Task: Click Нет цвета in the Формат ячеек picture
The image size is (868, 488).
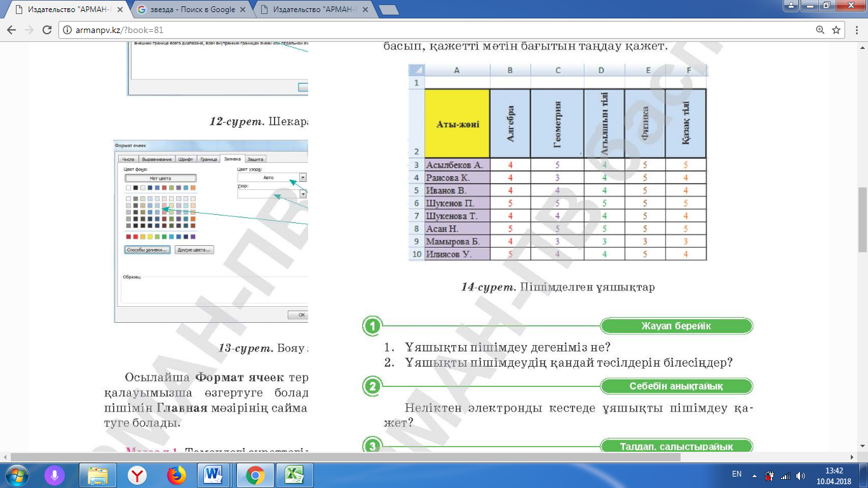Action: coord(160,178)
